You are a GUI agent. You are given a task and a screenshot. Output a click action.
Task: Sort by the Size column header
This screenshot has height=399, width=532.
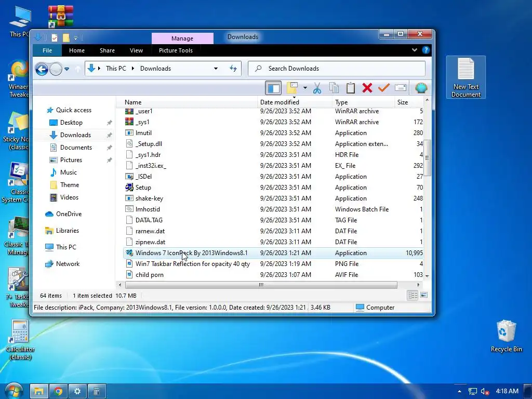403,102
